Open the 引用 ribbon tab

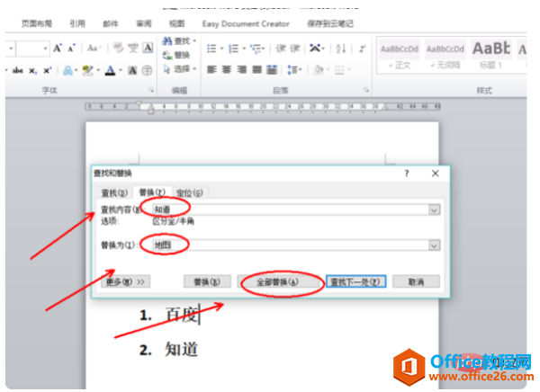click(77, 23)
